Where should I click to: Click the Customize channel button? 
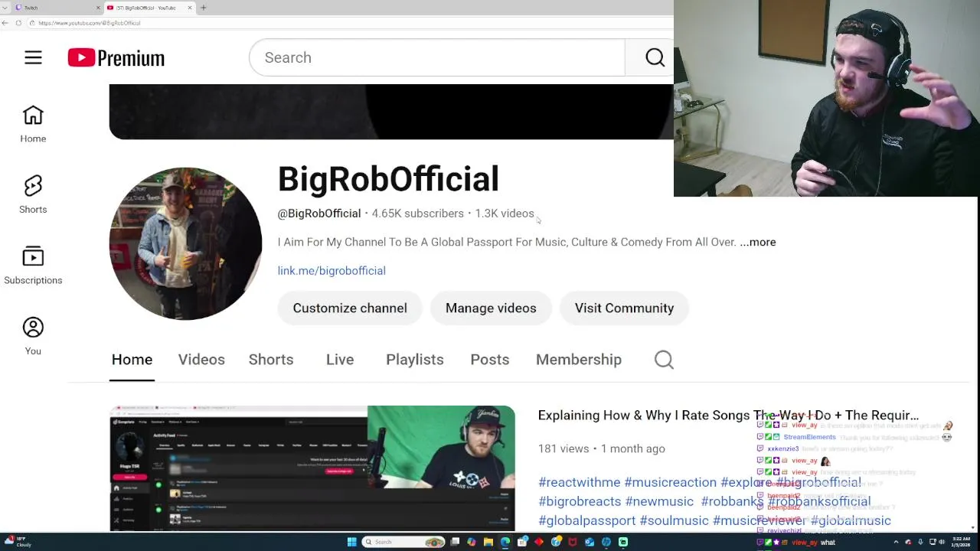click(x=350, y=308)
